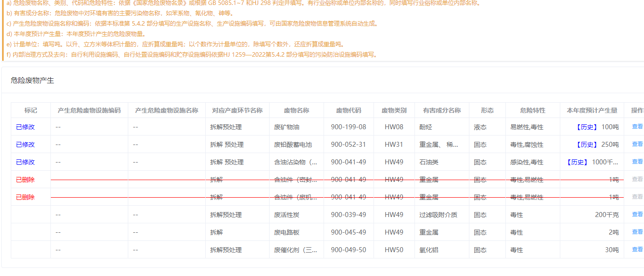Screen dimensions: 644x276
Task: Click 已修改 label in 废矿物油 row
Action: point(25,127)
